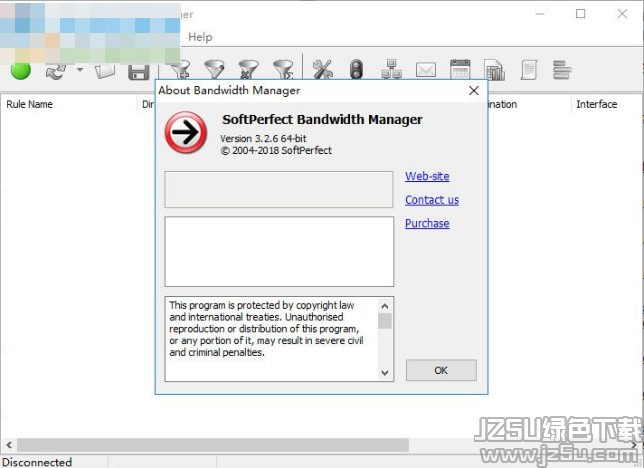Close the About Bandwidth Manager dialog

pos(474,90)
